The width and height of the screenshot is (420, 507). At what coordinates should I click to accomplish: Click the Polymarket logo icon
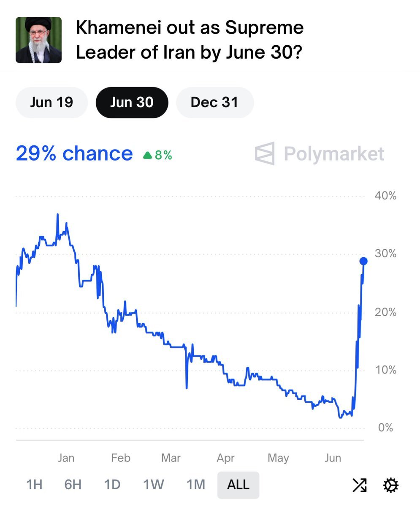pyautogui.click(x=265, y=153)
